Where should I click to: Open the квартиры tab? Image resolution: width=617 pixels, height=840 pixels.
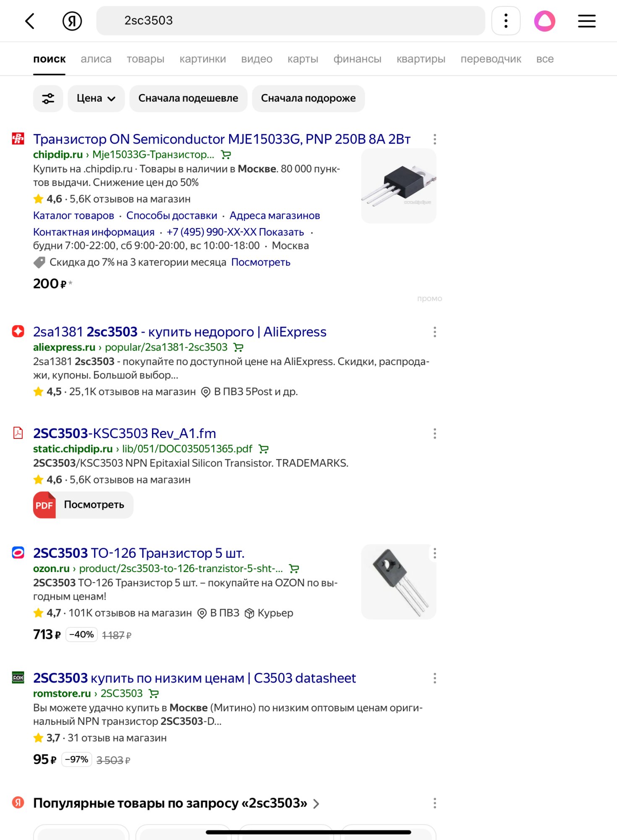(421, 59)
